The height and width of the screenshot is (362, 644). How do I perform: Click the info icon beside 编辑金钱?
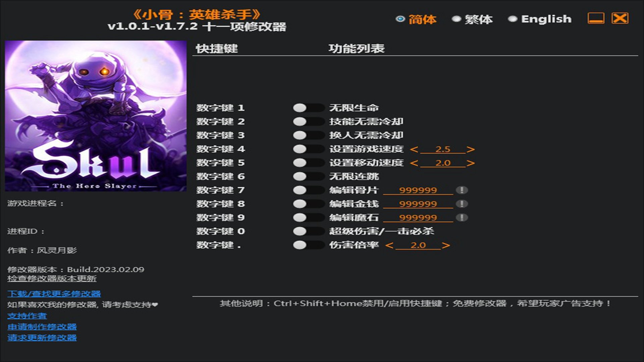(462, 204)
